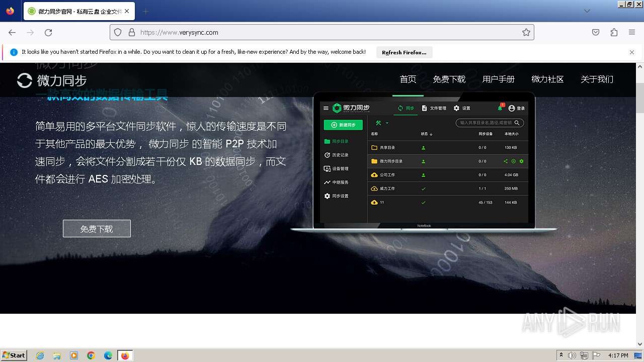Open the 免费下载 navigation menu item

[449, 79]
